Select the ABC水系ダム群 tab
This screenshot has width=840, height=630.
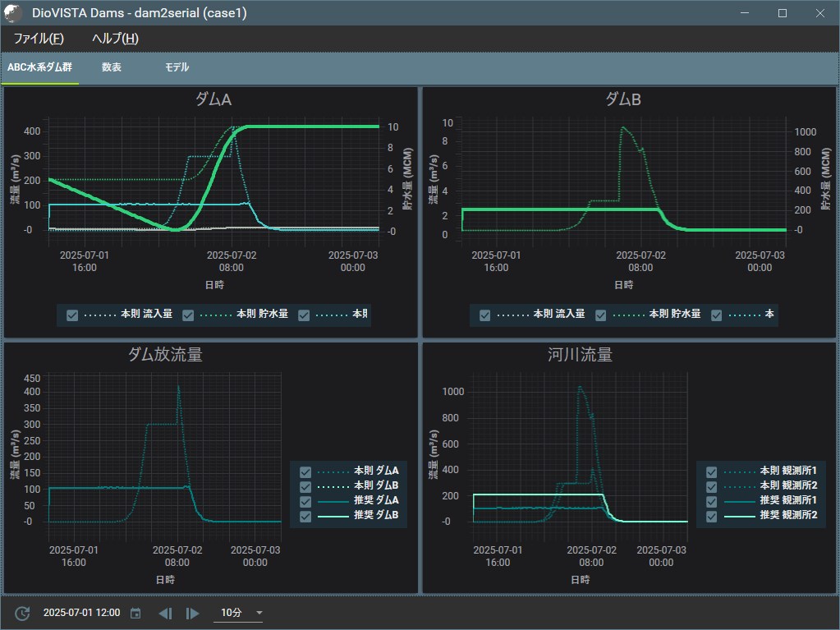point(39,67)
